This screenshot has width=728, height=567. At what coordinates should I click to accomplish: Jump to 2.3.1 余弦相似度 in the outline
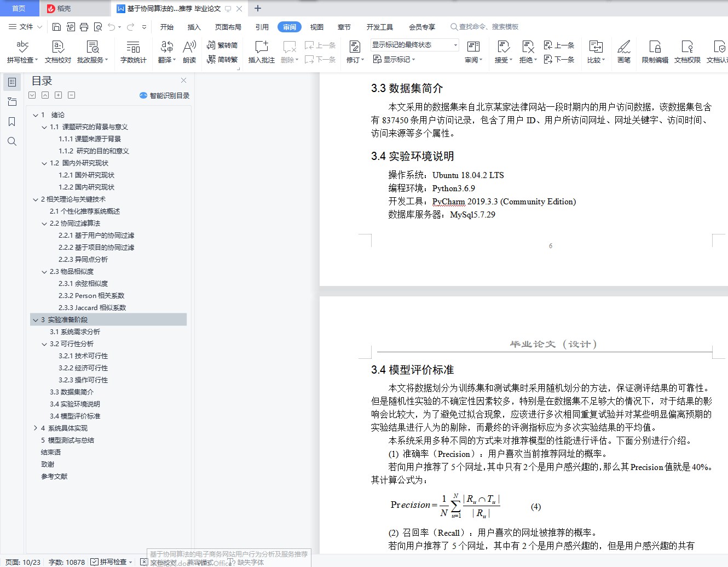[83, 284]
